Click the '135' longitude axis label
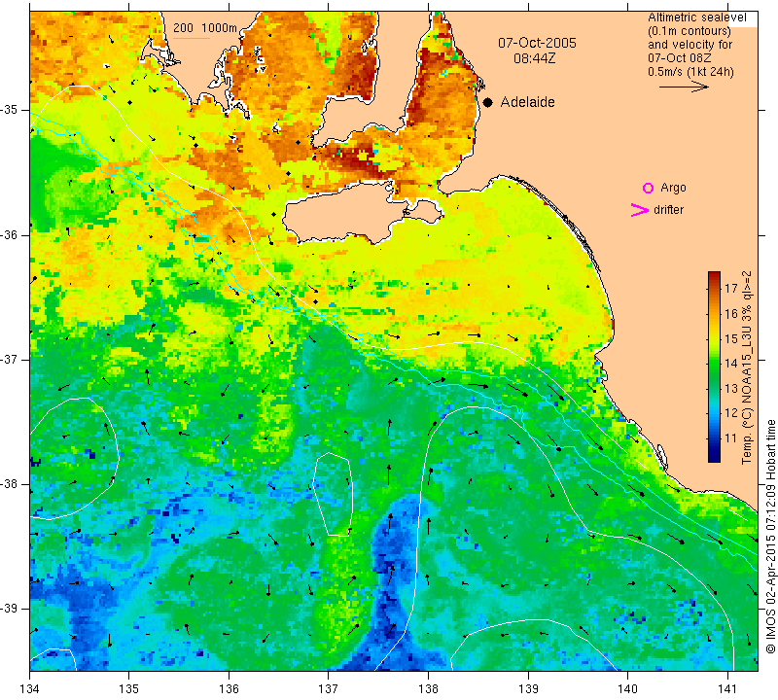 [129, 688]
